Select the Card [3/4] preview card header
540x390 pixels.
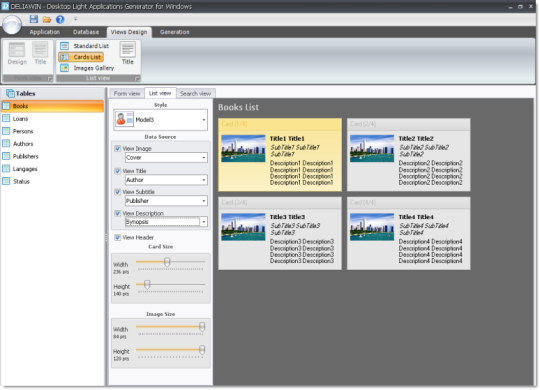[x=280, y=203]
